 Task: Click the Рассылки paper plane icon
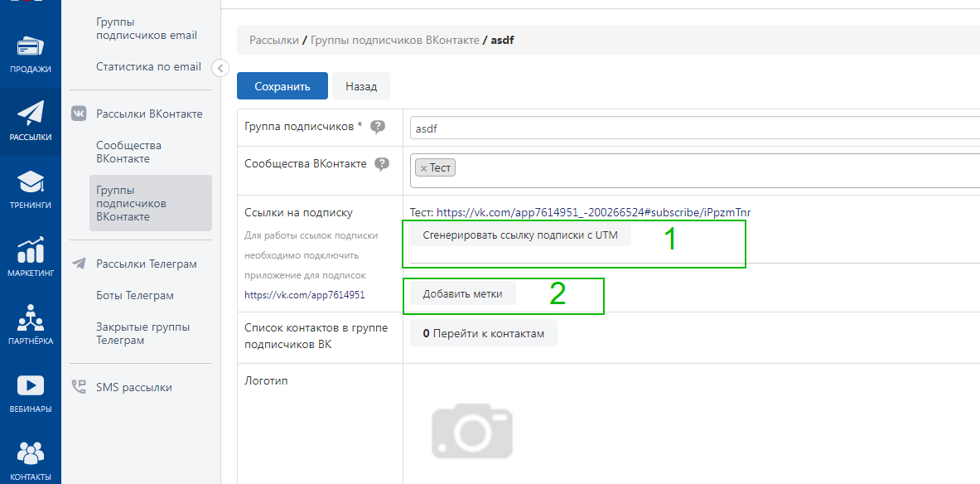pyautogui.click(x=31, y=114)
